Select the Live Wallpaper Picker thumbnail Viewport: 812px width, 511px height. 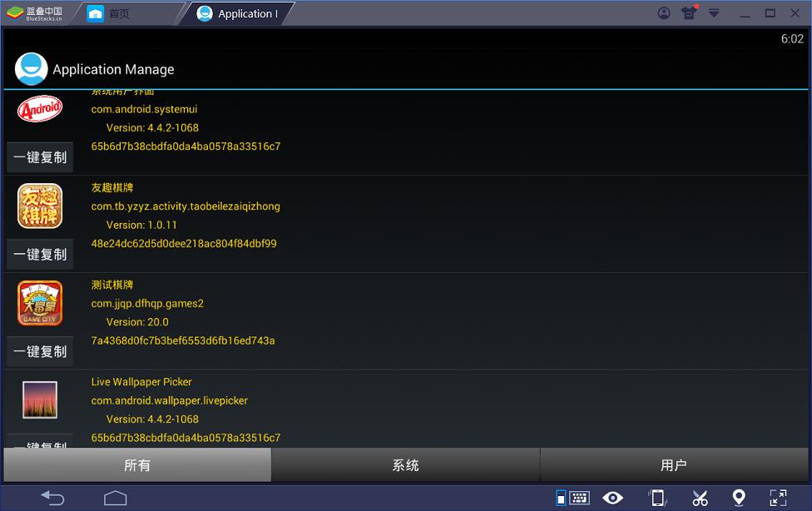(40, 400)
